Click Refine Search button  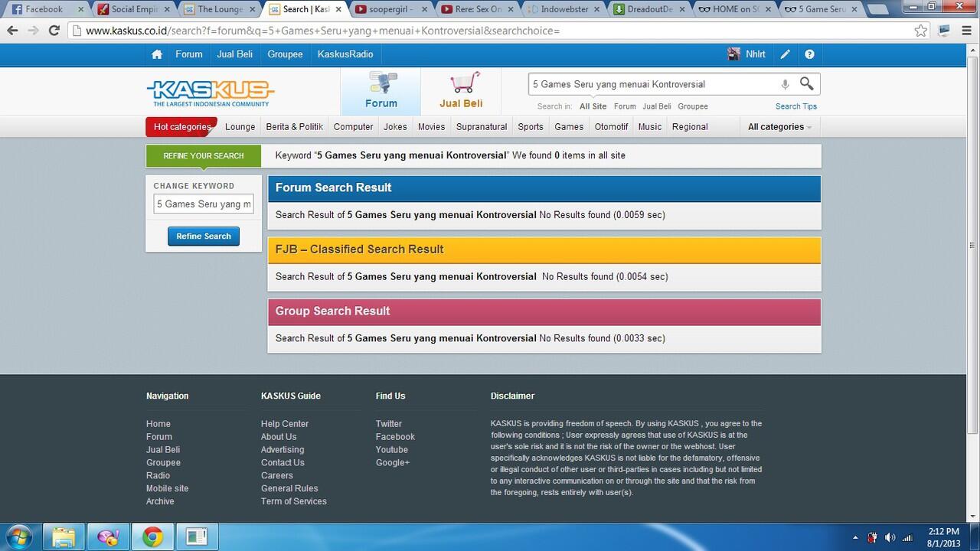204,236
